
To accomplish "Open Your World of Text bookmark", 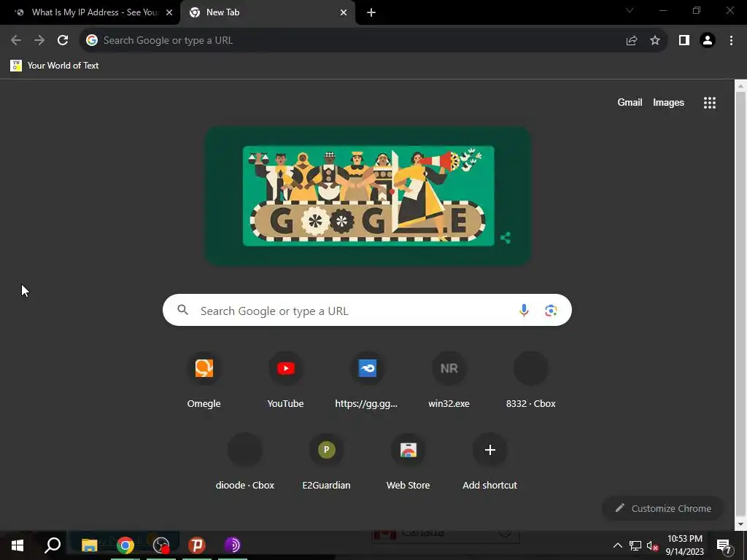I will 54,65.
